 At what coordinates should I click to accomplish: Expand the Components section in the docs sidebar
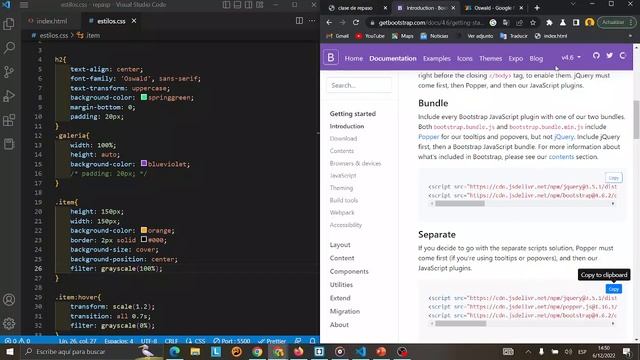349,271
